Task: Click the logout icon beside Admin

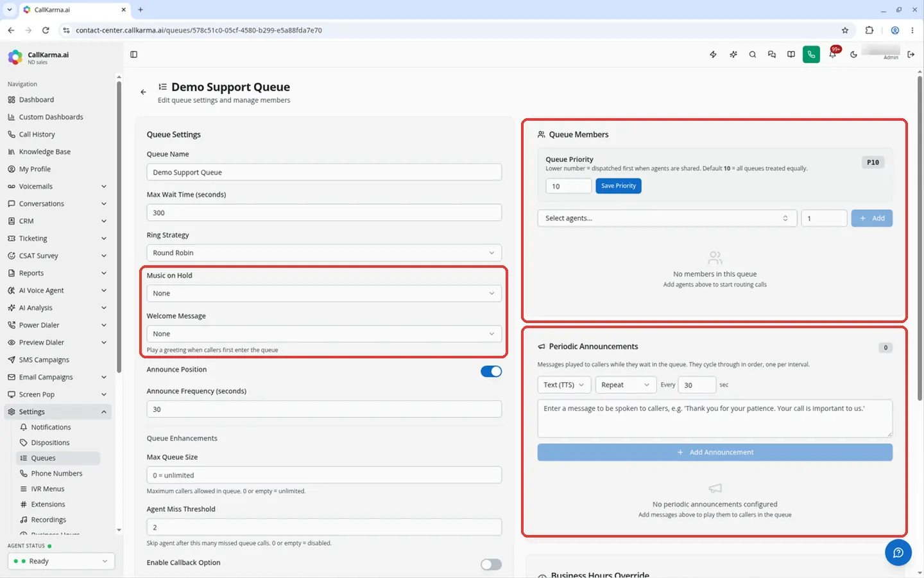Action: click(911, 55)
